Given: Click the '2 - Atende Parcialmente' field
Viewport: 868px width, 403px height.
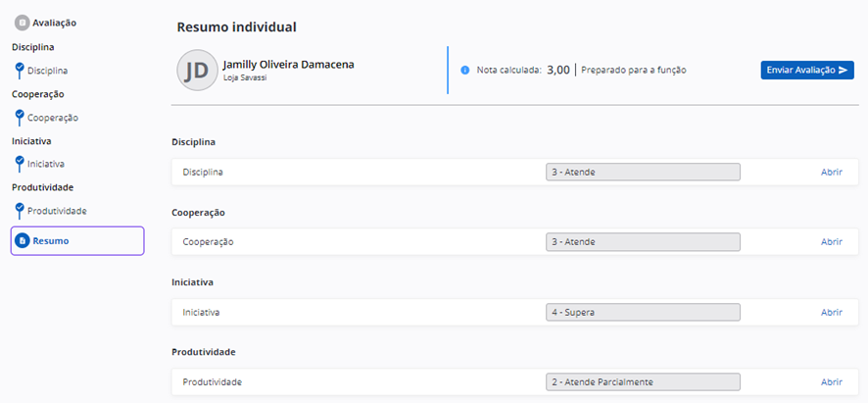Looking at the screenshot, I should tap(643, 381).
